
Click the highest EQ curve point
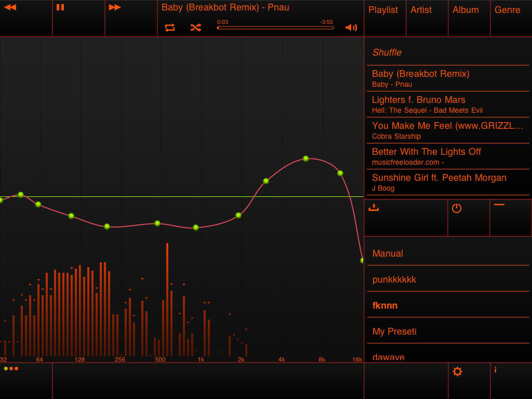(x=305, y=158)
